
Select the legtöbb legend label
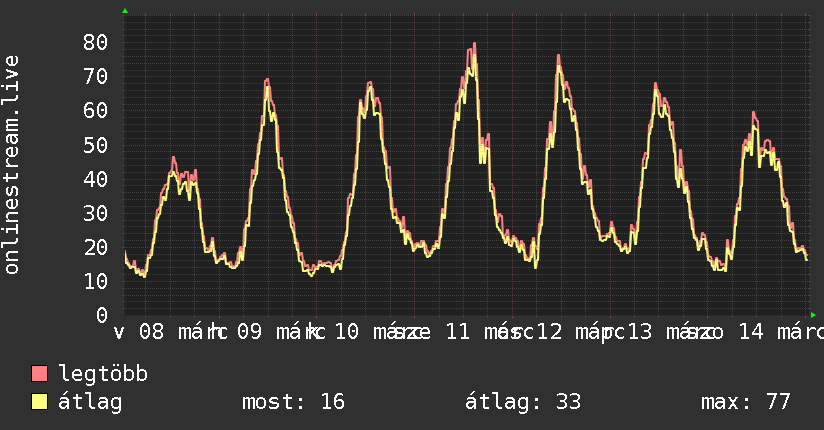[103, 374]
